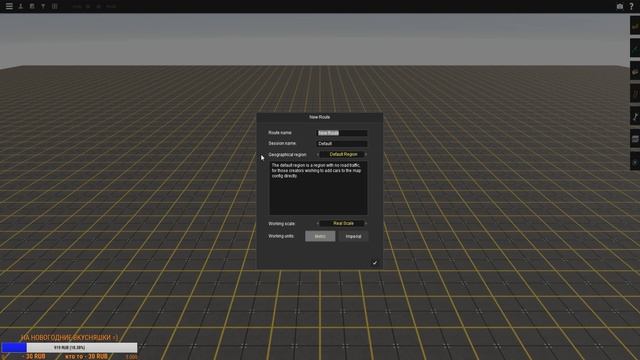Select next Working scale with right arrow
Screen dimensions: 640x360
click(366, 223)
